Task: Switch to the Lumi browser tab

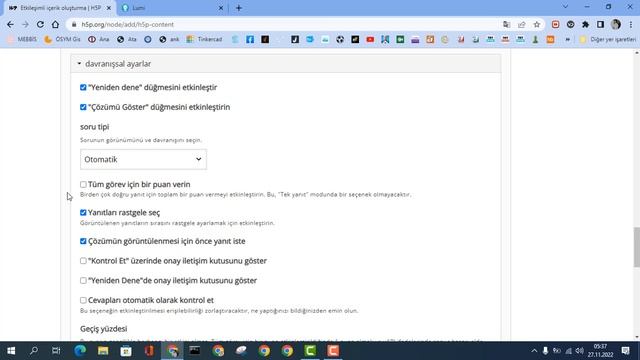Action: tap(171, 8)
